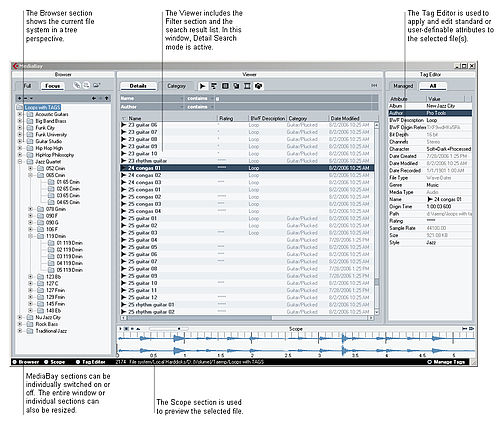Collapse the Jazz Quartet folder
The image size is (500, 422).
coord(20,162)
